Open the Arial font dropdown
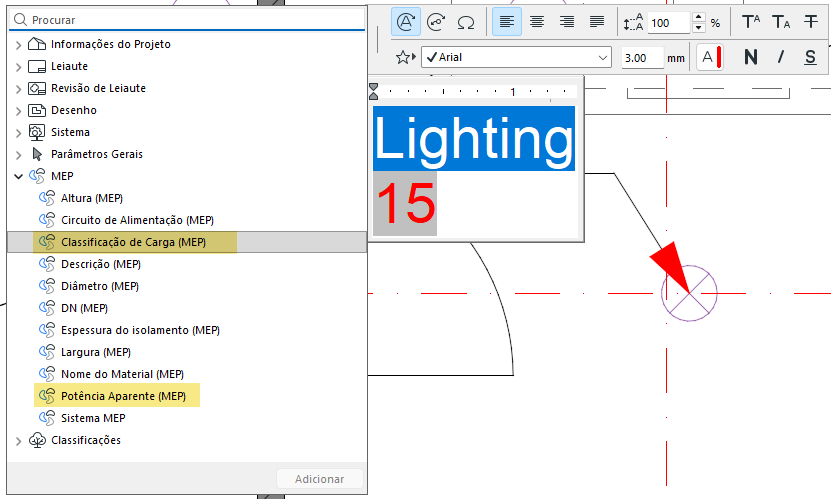This screenshot has width=831, height=499. pos(516,57)
